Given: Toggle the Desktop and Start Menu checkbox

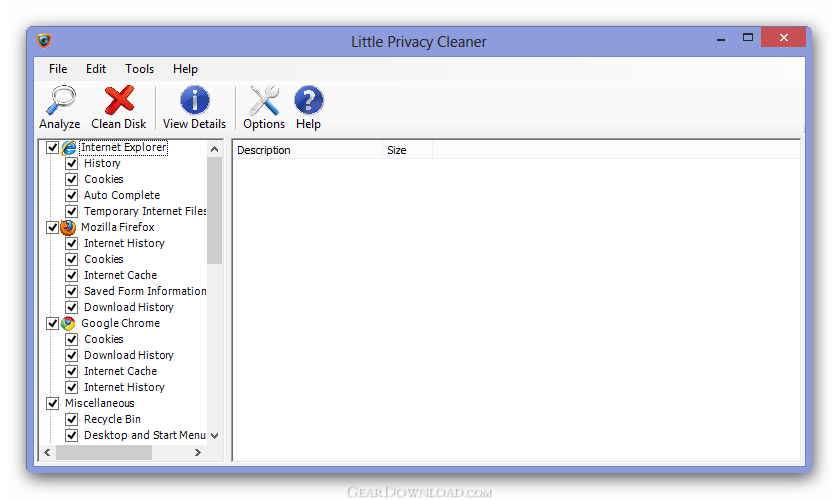Looking at the screenshot, I should tap(72, 435).
